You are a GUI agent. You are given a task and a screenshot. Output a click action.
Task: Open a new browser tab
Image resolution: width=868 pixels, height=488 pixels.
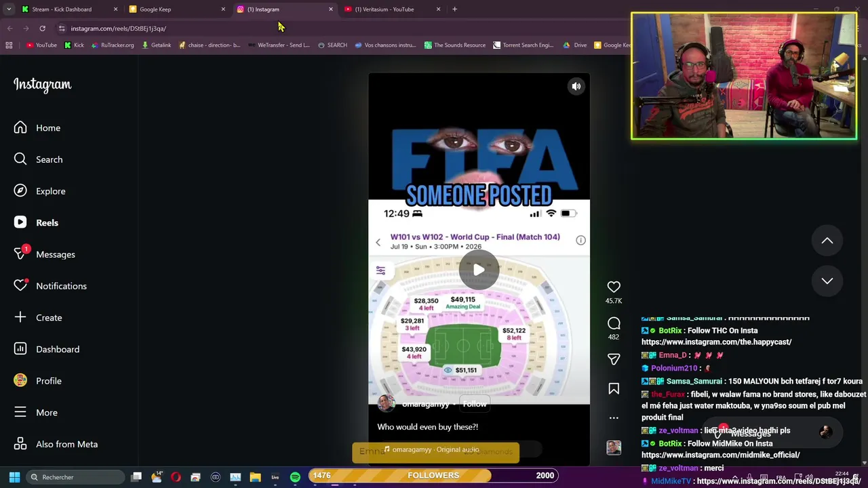coord(454,9)
